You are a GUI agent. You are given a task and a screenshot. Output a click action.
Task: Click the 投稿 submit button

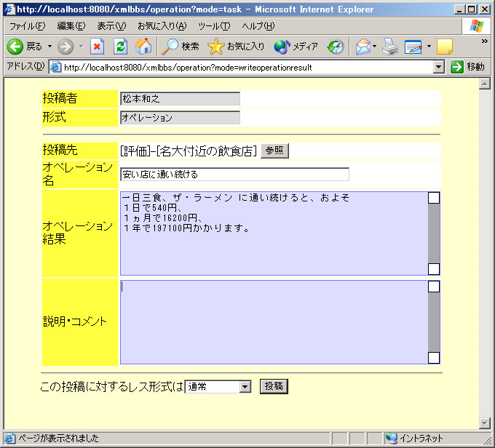tap(274, 386)
